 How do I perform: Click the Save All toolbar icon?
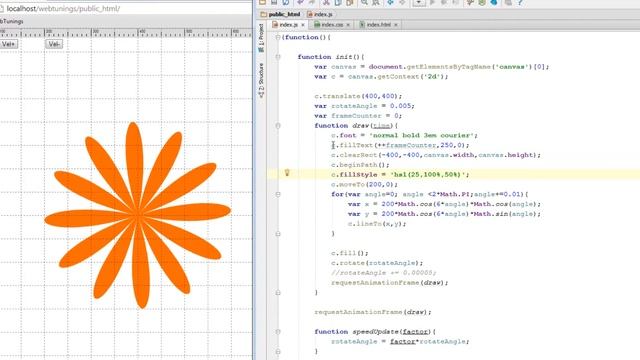tap(274, 2)
